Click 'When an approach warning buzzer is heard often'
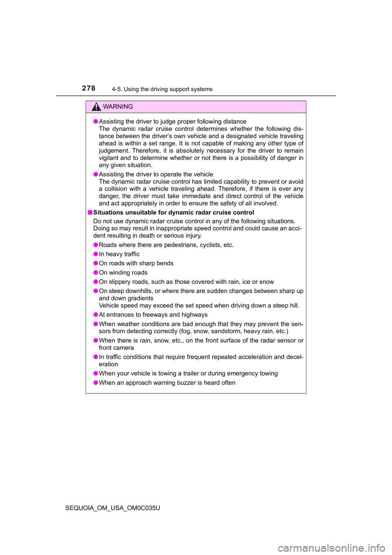The height and width of the screenshot is (555, 392). (167, 383)
